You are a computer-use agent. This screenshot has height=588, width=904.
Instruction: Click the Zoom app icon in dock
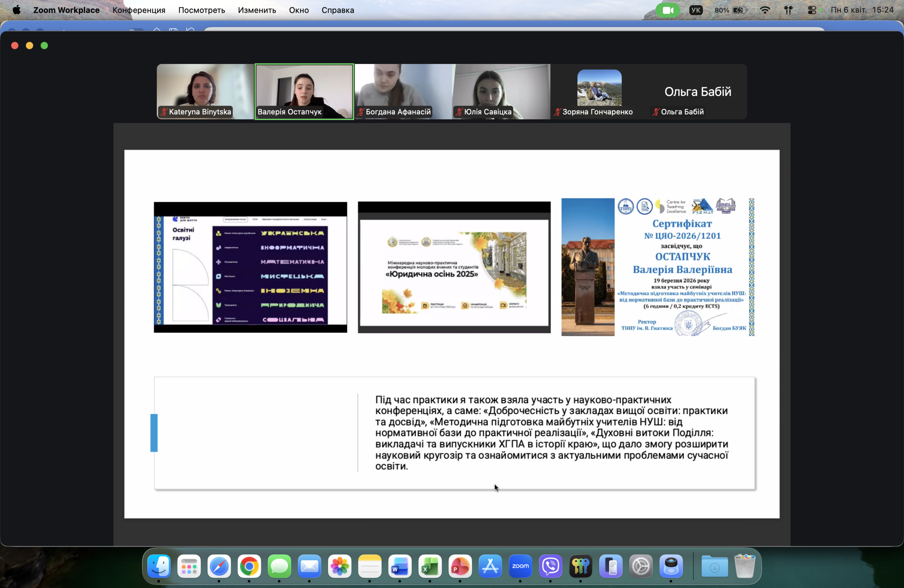[520, 566]
